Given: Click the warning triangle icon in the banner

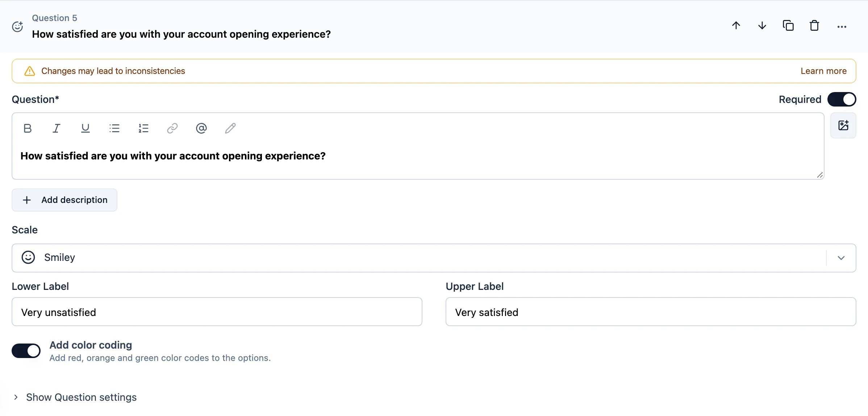Looking at the screenshot, I should point(29,71).
